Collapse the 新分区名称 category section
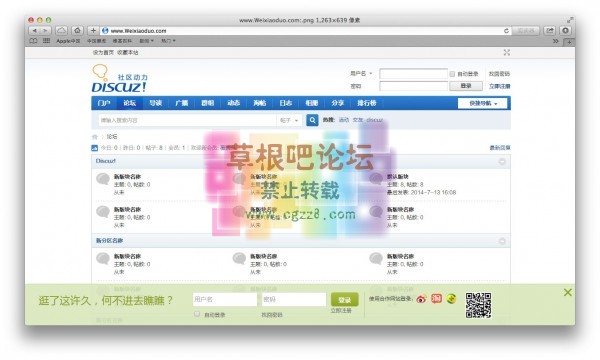This screenshot has height=360, width=600. click(502, 241)
